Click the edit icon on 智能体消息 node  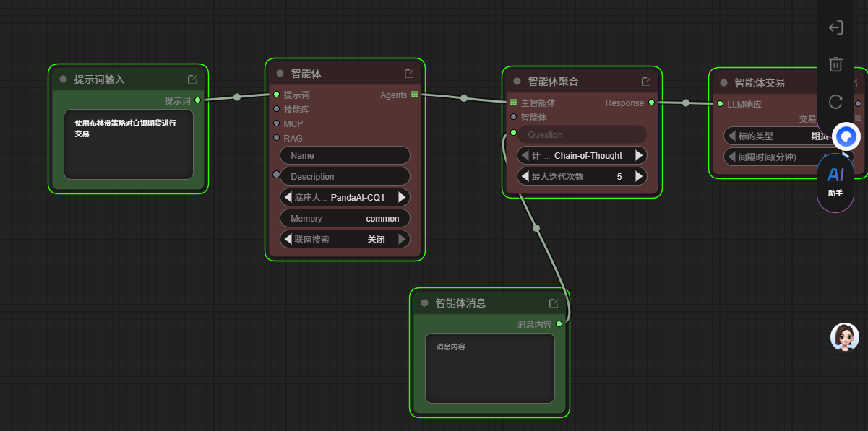tap(554, 303)
